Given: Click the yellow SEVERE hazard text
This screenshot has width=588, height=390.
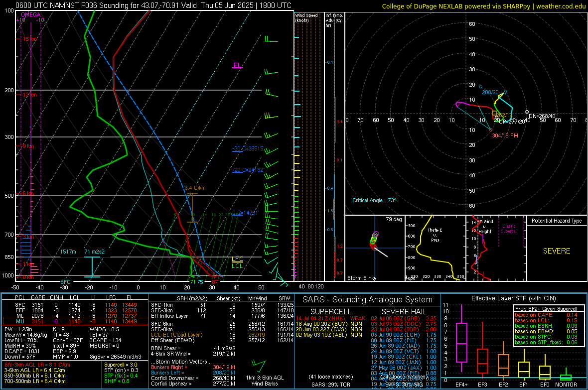Looking at the screenshot, I should [x=557, y=251].
